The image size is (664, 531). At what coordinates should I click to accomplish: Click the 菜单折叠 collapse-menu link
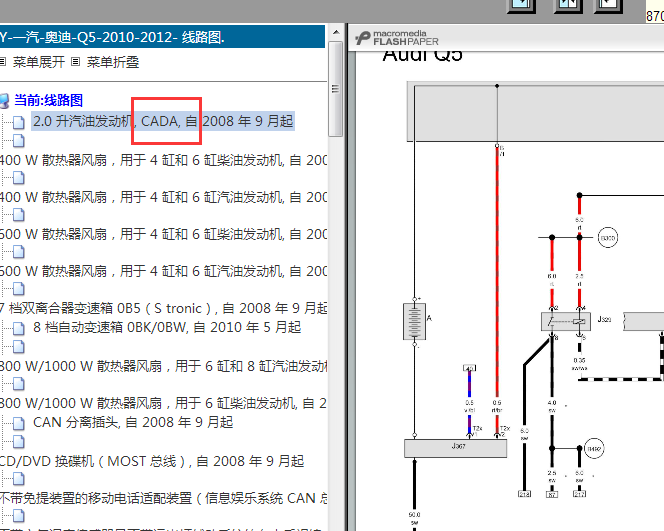tap(113, 62)
